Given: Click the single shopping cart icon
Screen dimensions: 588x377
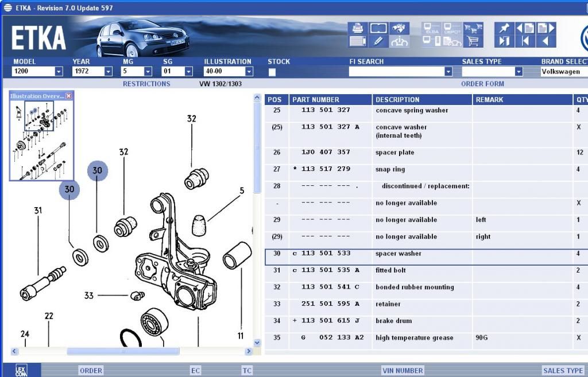Looking at the screenshot, I should click(x=473, y=41).
